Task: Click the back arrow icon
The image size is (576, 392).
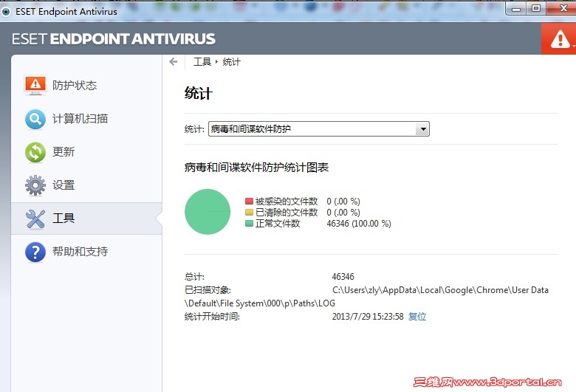Action: [x=174, y=62]
